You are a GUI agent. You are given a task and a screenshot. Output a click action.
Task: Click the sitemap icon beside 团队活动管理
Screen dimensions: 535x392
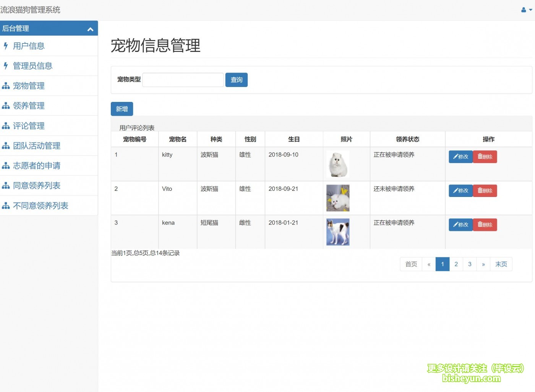(6, 146)
